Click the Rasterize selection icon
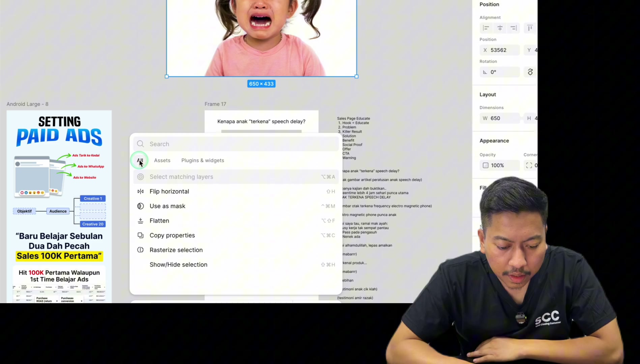Image resolution: width=640 pixels, height=364 pixels. click(x=141, y=250)
